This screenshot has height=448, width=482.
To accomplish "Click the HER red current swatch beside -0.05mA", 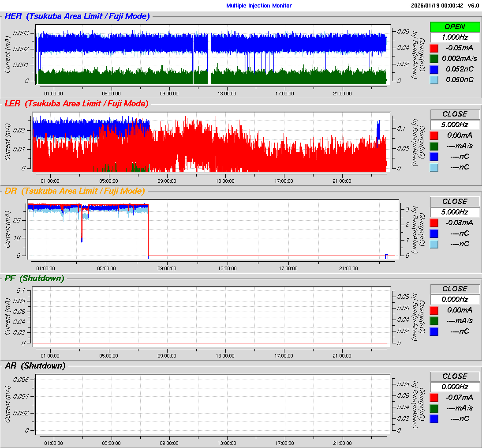I will 434,48.
